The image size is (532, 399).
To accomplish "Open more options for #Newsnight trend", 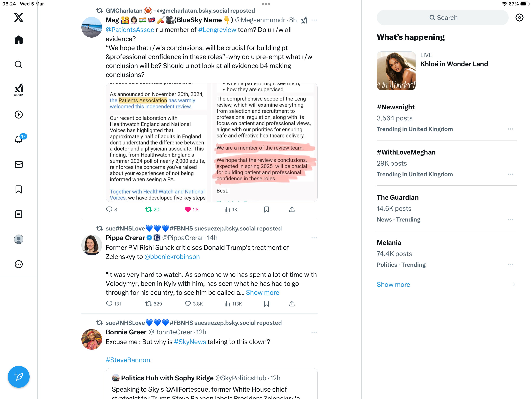I will 510,129.
